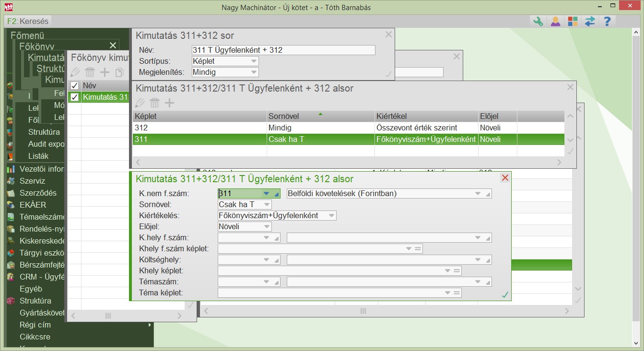The height and width of the screenshot is (351, 644).
Task: Select Listák in the main menu
Action: pyautogui.click(x=38, y=156)
